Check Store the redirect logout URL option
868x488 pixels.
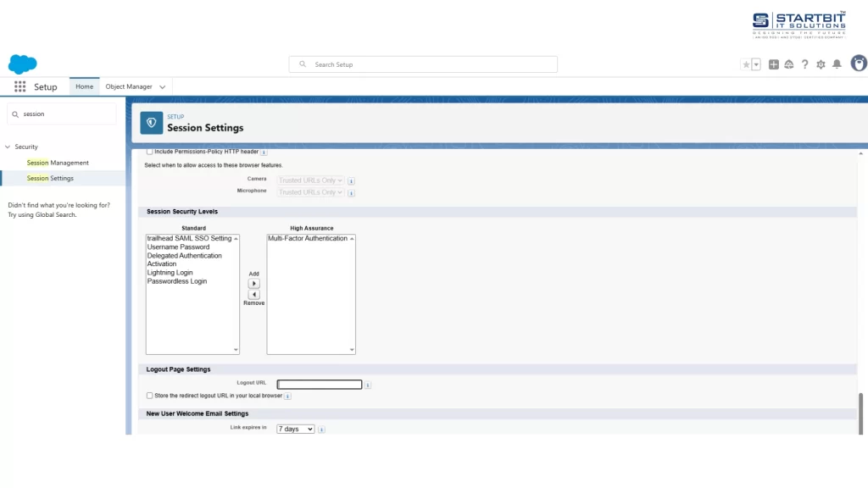[150, 396]
